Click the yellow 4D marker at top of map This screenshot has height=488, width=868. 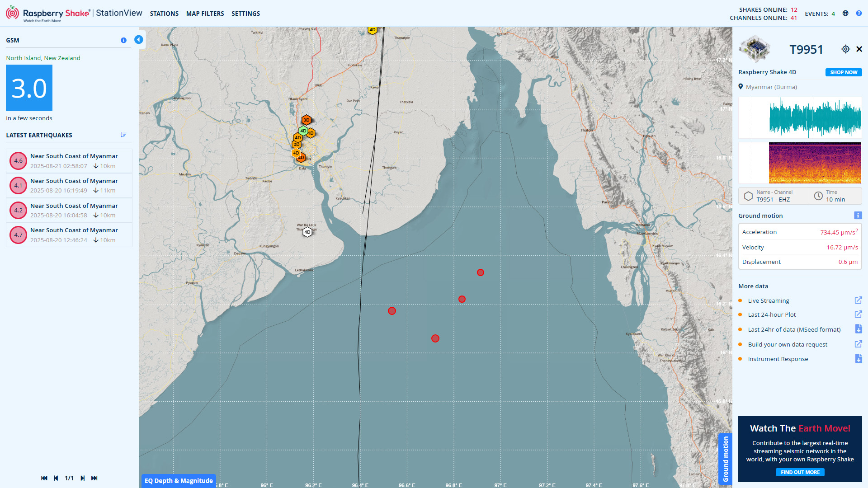[x=372, y=30]
